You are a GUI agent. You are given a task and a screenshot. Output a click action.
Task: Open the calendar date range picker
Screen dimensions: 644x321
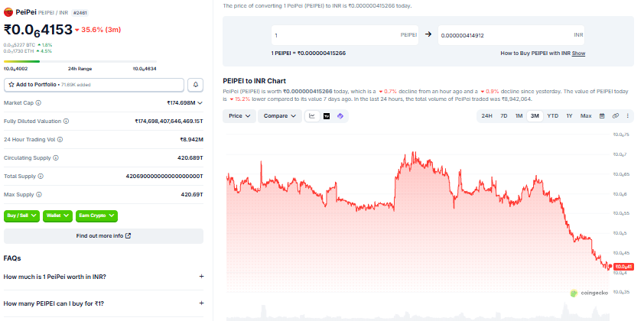[x=602, y=116]
